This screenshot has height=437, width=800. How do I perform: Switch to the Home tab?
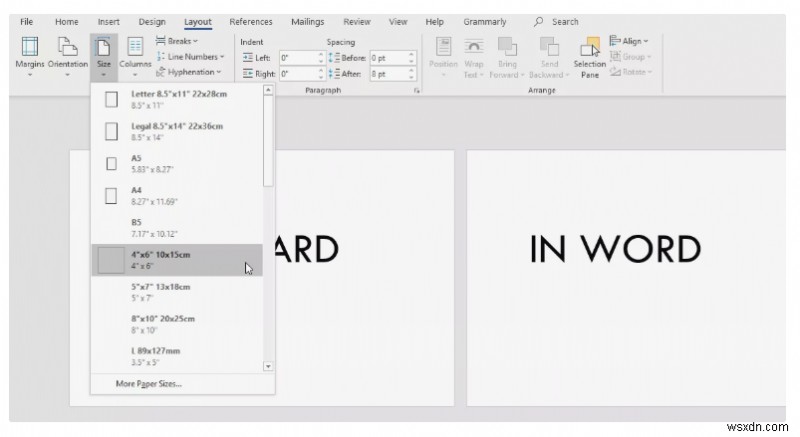click(67, 22)
